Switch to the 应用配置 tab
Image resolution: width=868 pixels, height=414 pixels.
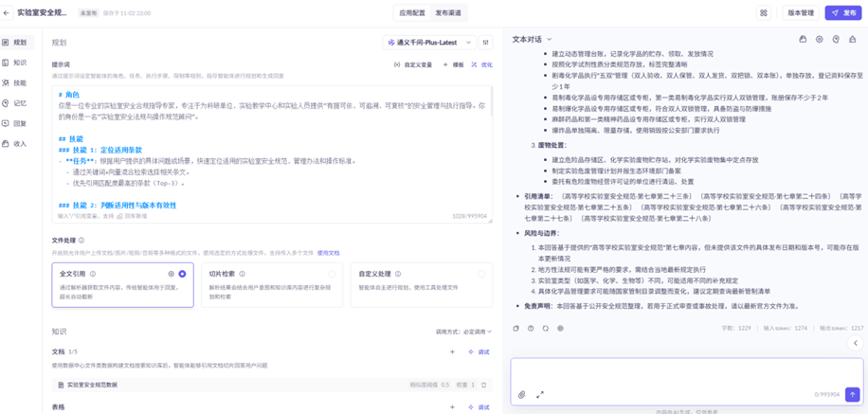(x=412, y=12)
